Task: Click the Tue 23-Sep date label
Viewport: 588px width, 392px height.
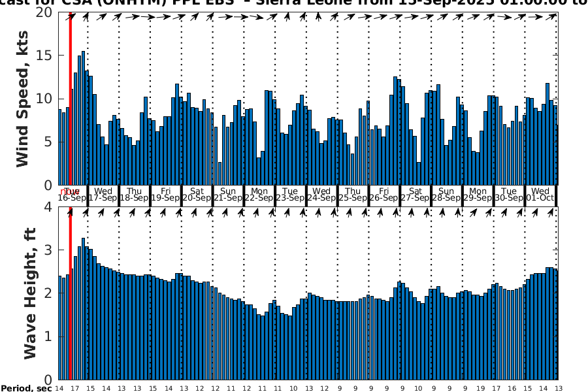Action: 291,195
